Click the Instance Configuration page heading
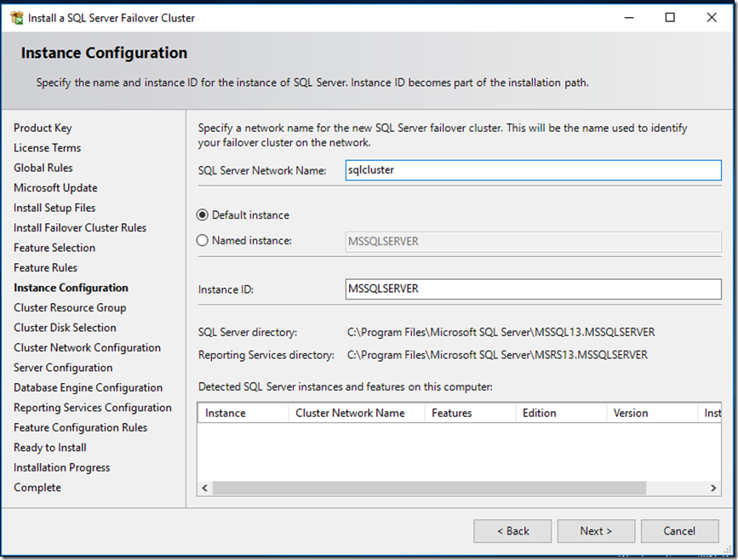Screen dimensions: 738x560 [104, 53]
